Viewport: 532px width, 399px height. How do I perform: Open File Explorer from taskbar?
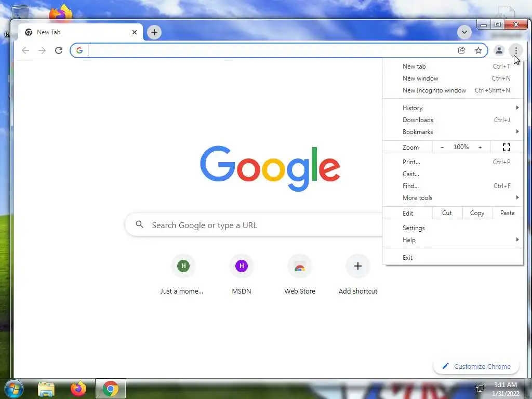coord(46,389)
